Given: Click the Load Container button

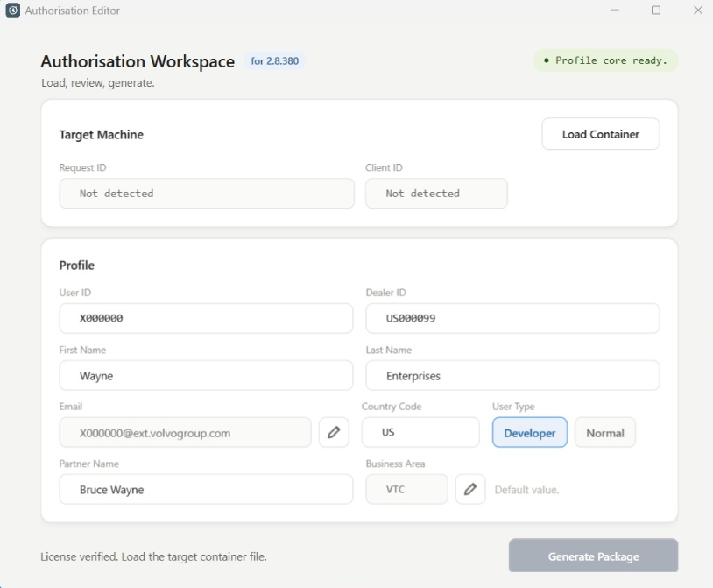Looking at the screenshot, I should tap(601, 134).
